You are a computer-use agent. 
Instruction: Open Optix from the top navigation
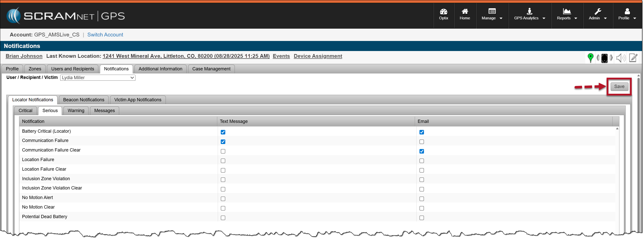pyautogui.click(x=443, y=15)
